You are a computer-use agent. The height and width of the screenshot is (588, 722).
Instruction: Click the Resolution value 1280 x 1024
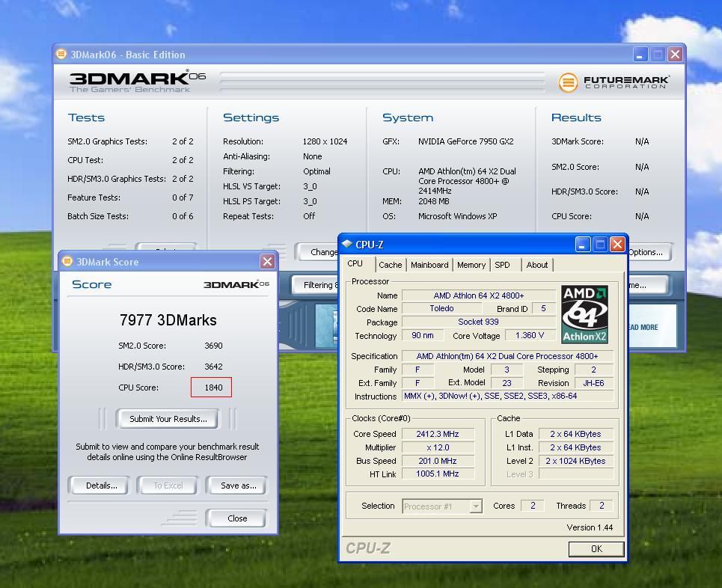325,141
